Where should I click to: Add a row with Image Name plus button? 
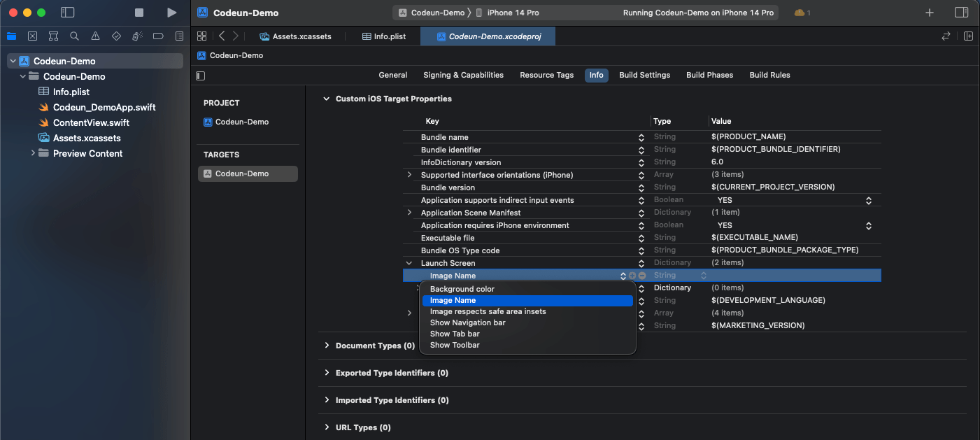tap(632, 276)
